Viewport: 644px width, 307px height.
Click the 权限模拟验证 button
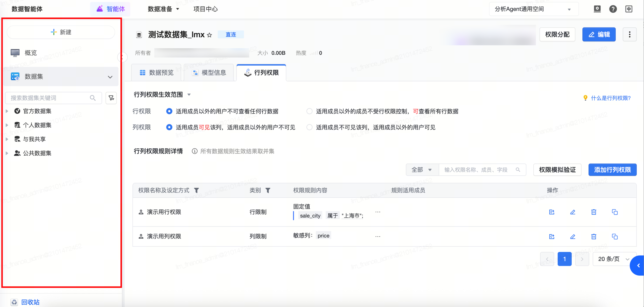click(557, 170)
